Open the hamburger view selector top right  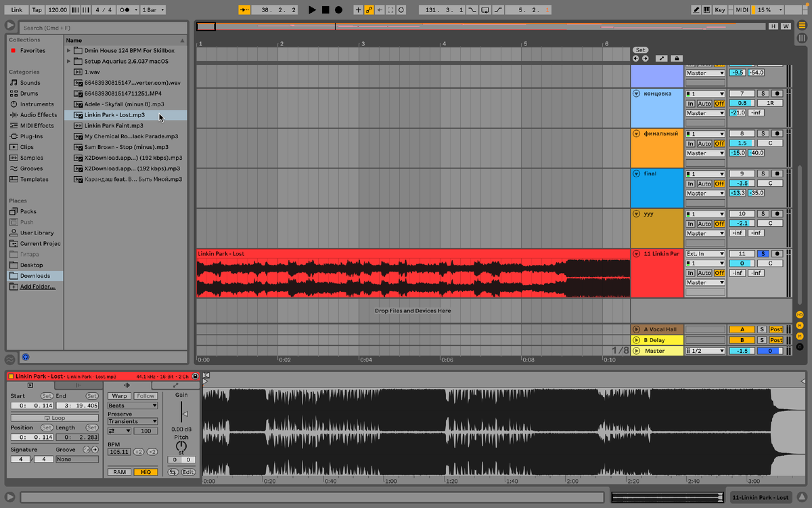point(802,26)
